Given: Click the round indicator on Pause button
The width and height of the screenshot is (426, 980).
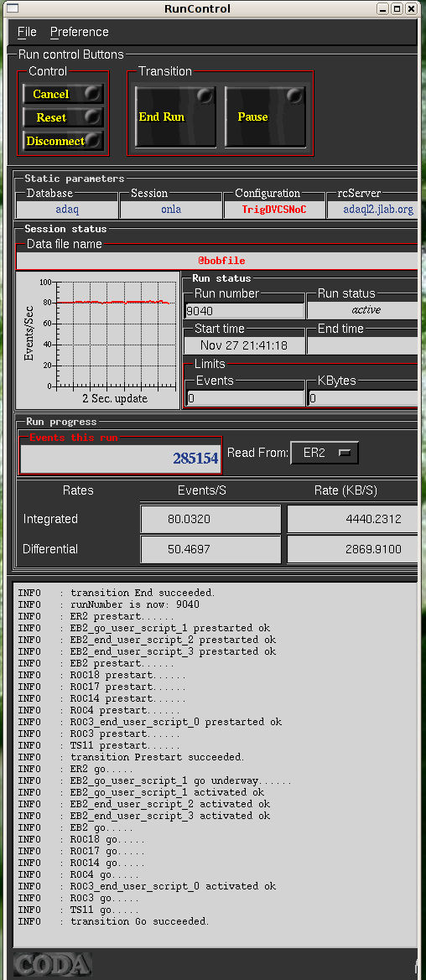Looking at the screenshot, I should pyautogui.click(x=294, y=96).
